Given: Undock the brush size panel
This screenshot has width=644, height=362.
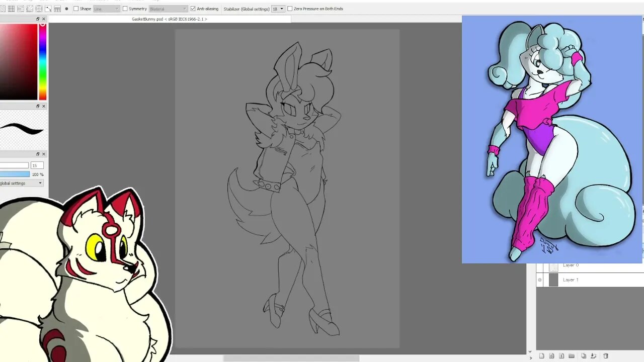Looking at the screenshot, I should tap(38, 154).
